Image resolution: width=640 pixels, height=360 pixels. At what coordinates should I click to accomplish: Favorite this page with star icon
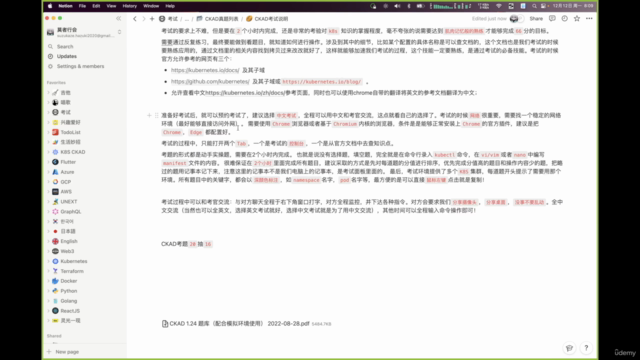577,18
